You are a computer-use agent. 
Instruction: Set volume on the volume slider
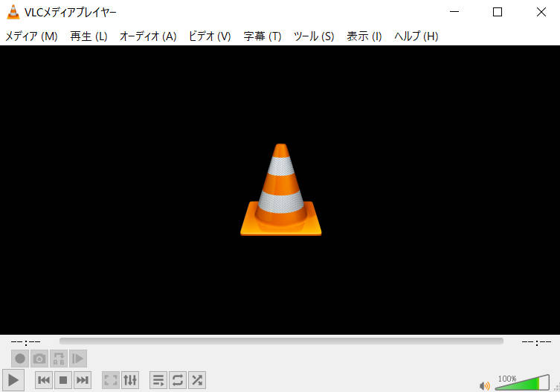(x=522, y=382)
